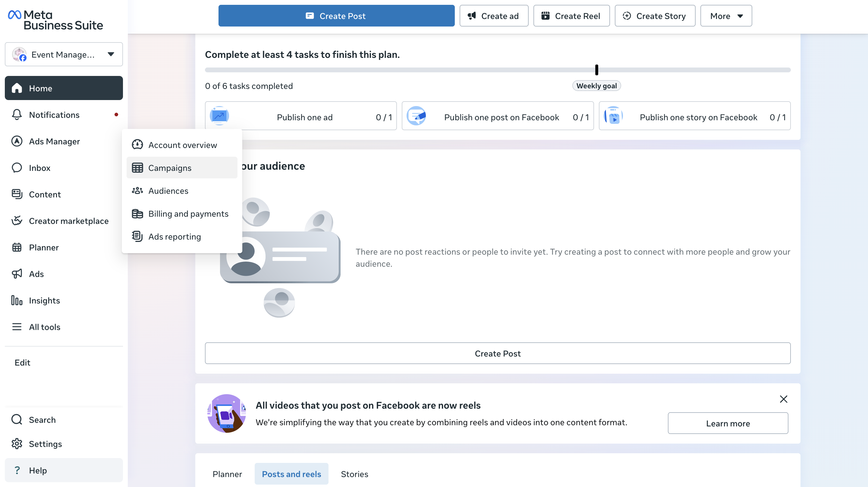The width and height of the screenshot is (868, 487).
Task: Open the Settings gear icon
Action: point(17,444)
